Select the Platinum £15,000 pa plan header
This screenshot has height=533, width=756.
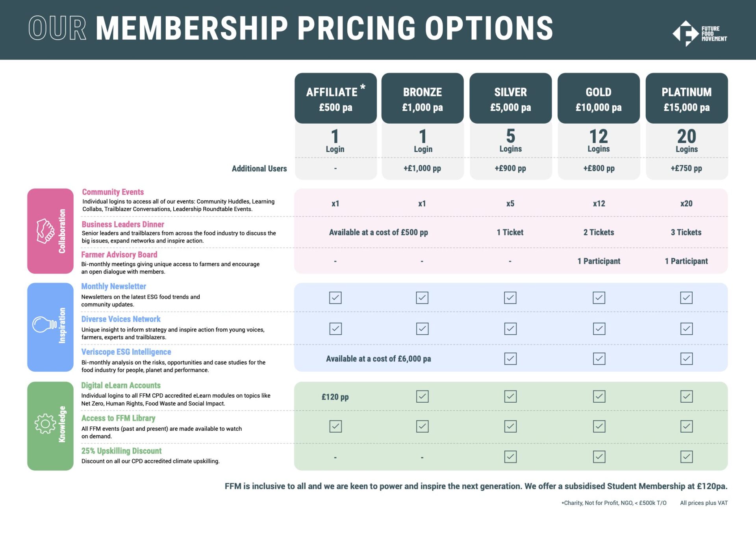click(686, 98)
